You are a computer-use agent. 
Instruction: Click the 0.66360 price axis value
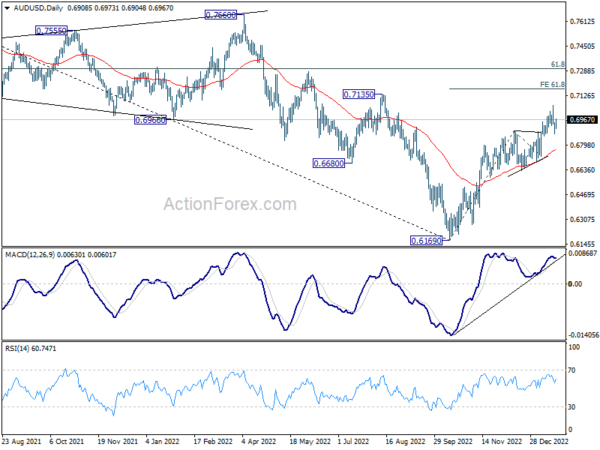(x=582, y=170)
